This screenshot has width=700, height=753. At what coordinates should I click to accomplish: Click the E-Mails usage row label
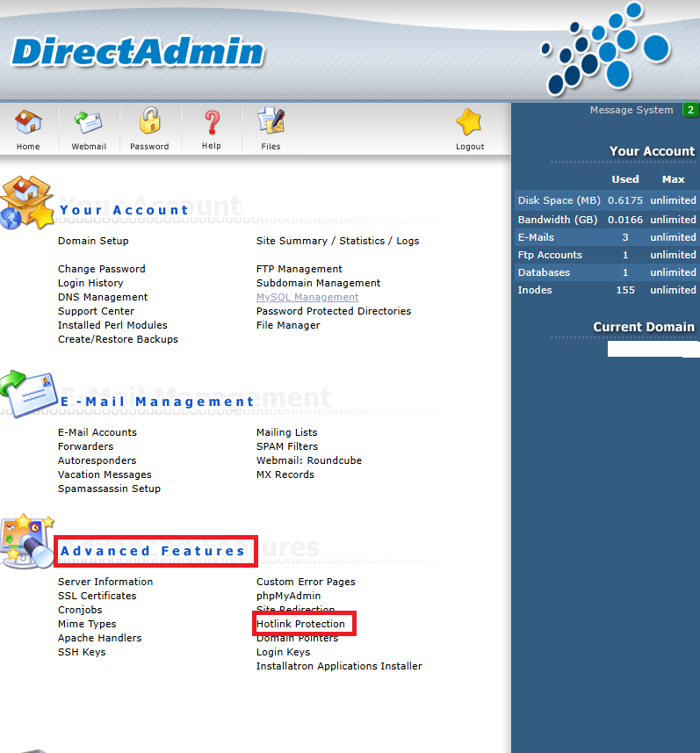[536, 238]
